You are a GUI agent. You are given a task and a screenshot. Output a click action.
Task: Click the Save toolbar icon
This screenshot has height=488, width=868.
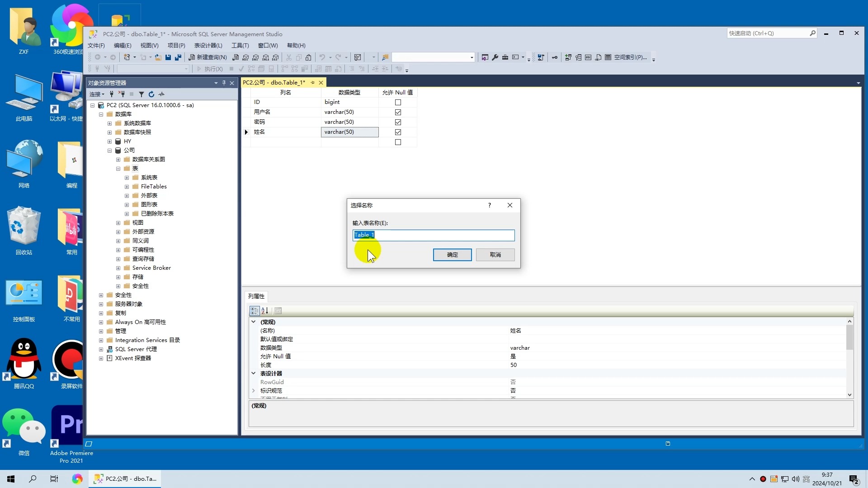(168, 57)
